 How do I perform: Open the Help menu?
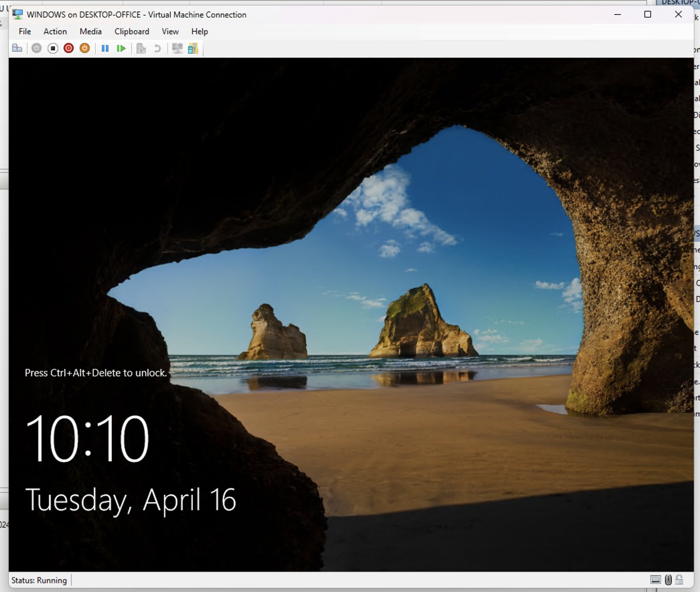pyautogui.click(x=200, y=31)
